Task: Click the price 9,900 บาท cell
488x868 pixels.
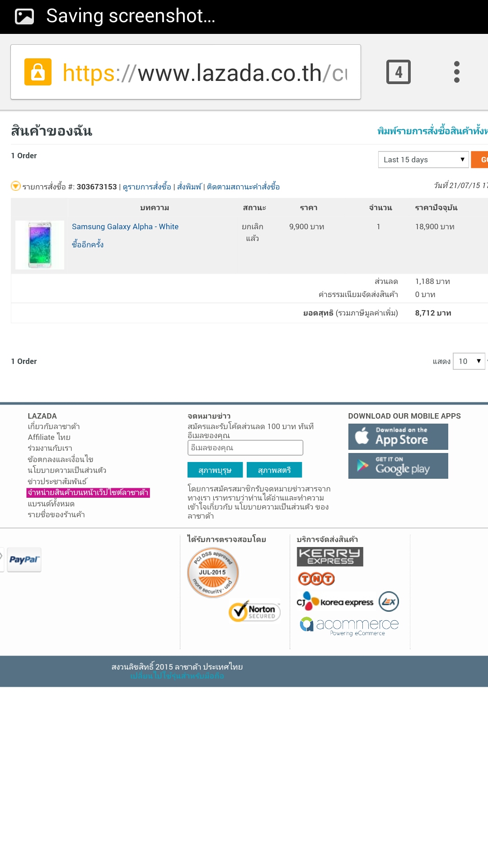Action: tap(307, 226)
